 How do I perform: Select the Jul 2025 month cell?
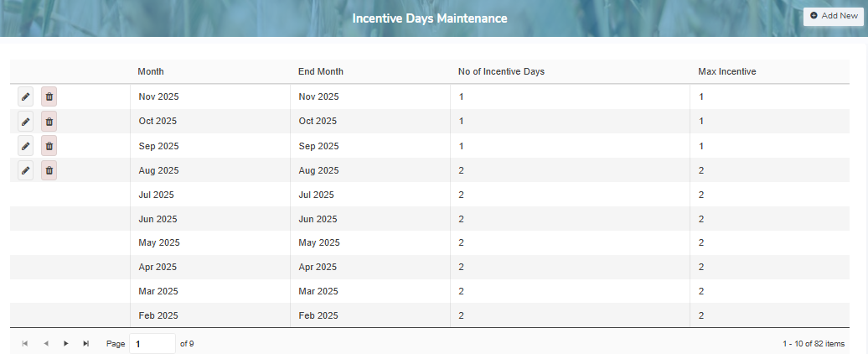coord(156,195)
